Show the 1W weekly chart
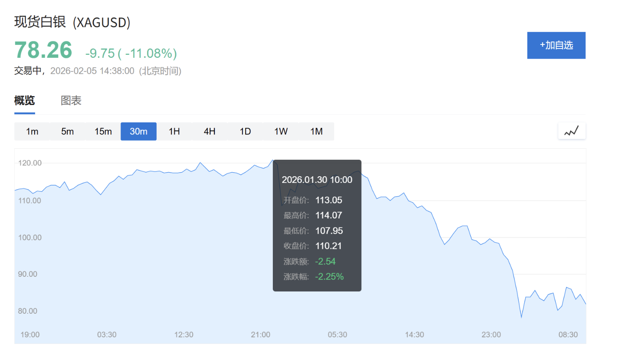631x364 pixels. click(x=281, y=132)
